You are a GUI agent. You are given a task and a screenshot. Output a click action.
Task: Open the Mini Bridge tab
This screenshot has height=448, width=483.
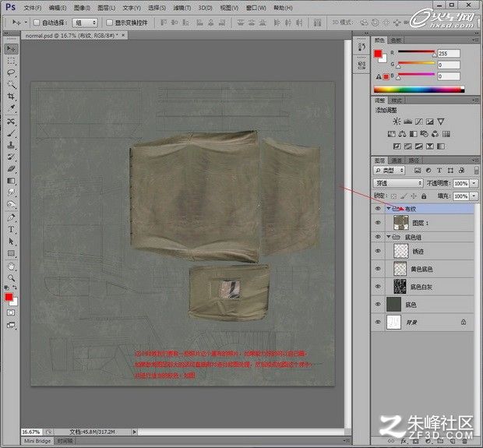click(37, 441)
